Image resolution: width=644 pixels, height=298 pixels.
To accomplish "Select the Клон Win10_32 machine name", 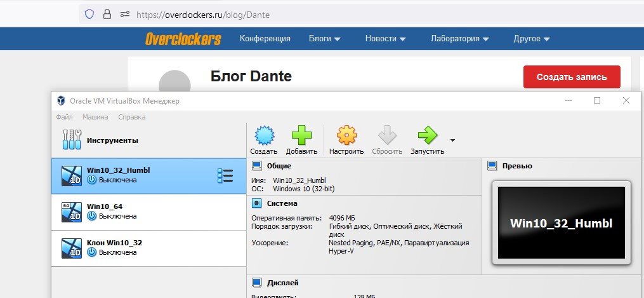I will (115, 243).
